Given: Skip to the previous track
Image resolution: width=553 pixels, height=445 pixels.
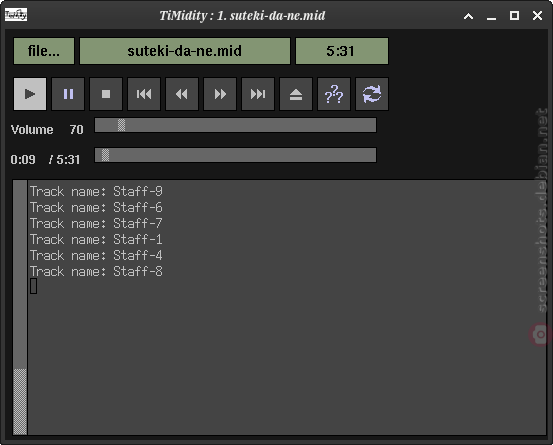Looking at the screenshot, I should pos(144,94).
